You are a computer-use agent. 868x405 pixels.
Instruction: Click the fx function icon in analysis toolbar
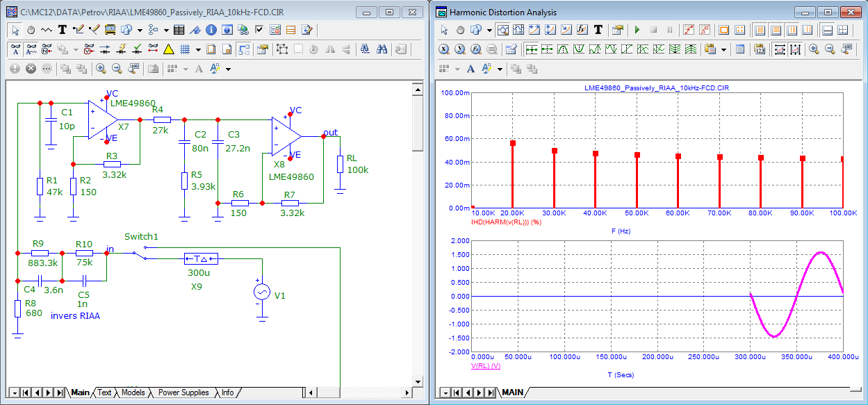tap(582, 30)
